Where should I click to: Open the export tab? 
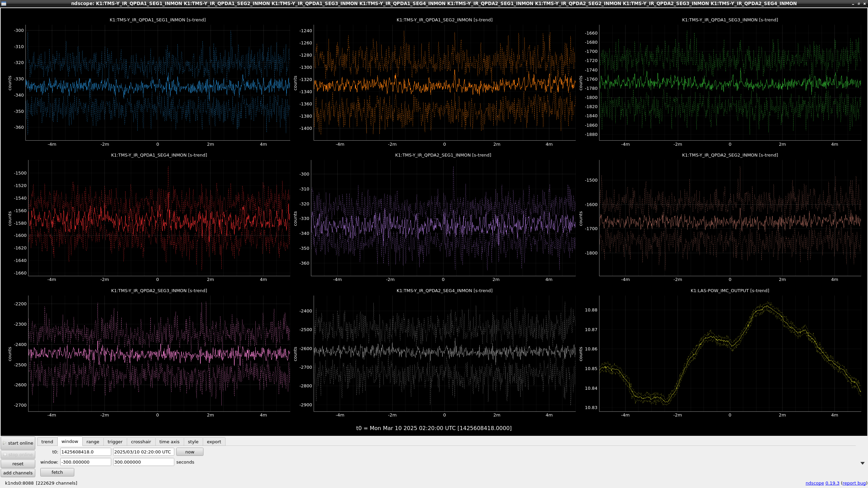click(214, 442)
